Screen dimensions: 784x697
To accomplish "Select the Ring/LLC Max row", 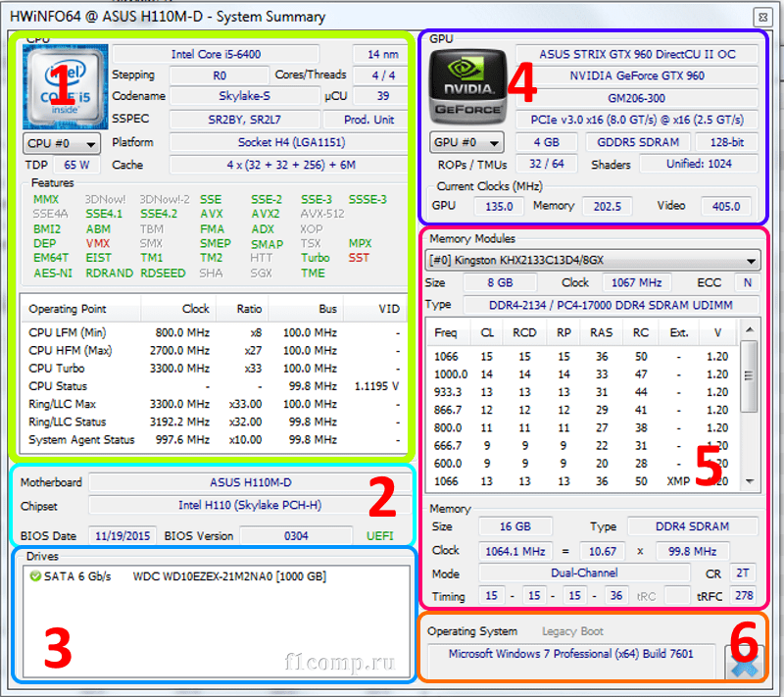I will click(214, 404).
